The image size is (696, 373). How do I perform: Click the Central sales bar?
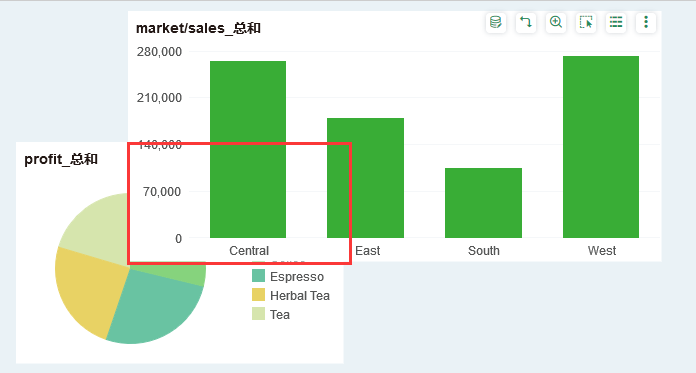[248, 149]
